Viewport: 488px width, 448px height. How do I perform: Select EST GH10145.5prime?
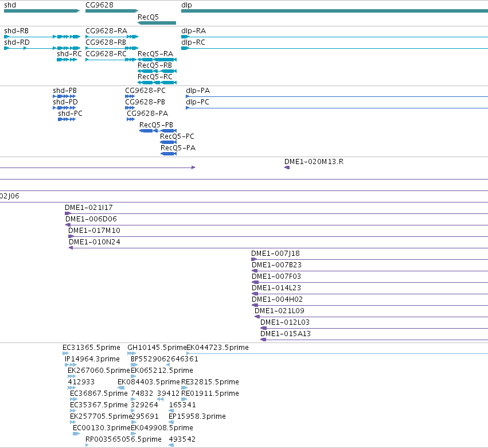coord(157,348)
